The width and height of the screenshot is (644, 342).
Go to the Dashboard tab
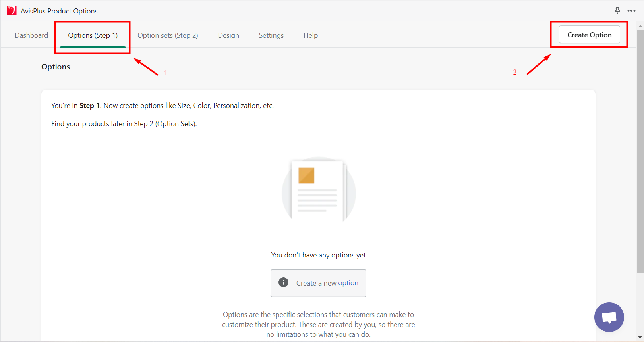(31, 35)
